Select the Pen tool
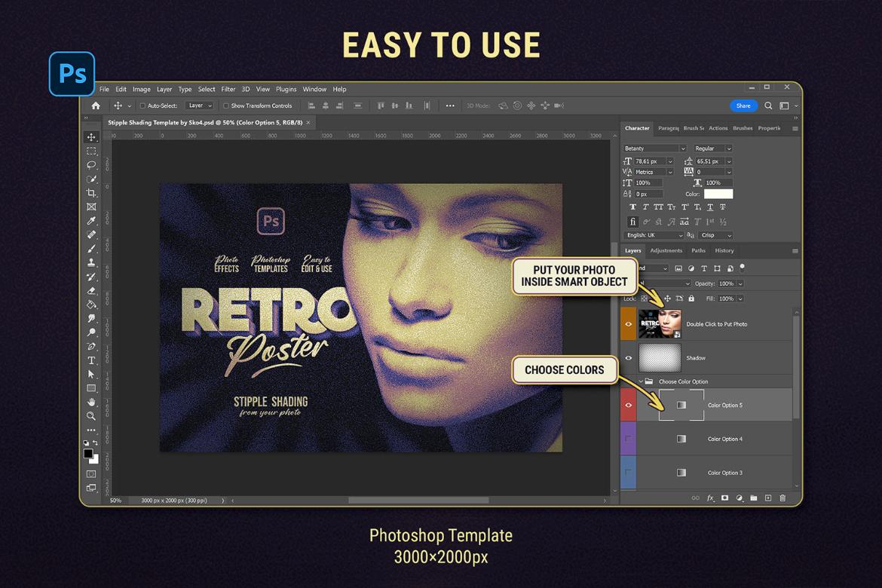The image size is (882, 588). 91,347
